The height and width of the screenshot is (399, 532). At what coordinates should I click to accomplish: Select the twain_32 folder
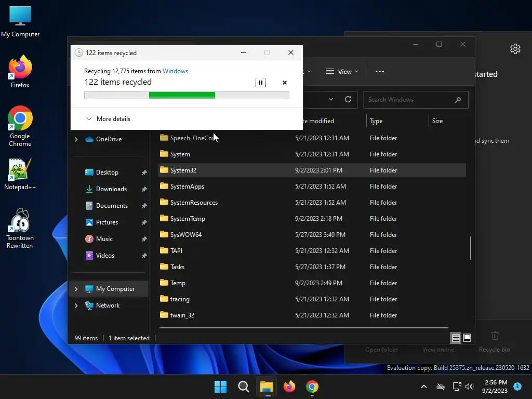click(312, 315)
